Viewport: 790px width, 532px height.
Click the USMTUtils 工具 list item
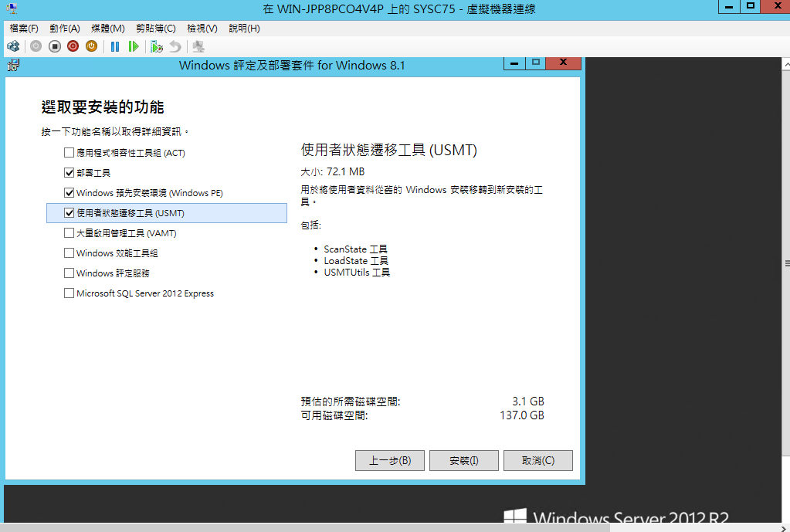tap(358, 272)
